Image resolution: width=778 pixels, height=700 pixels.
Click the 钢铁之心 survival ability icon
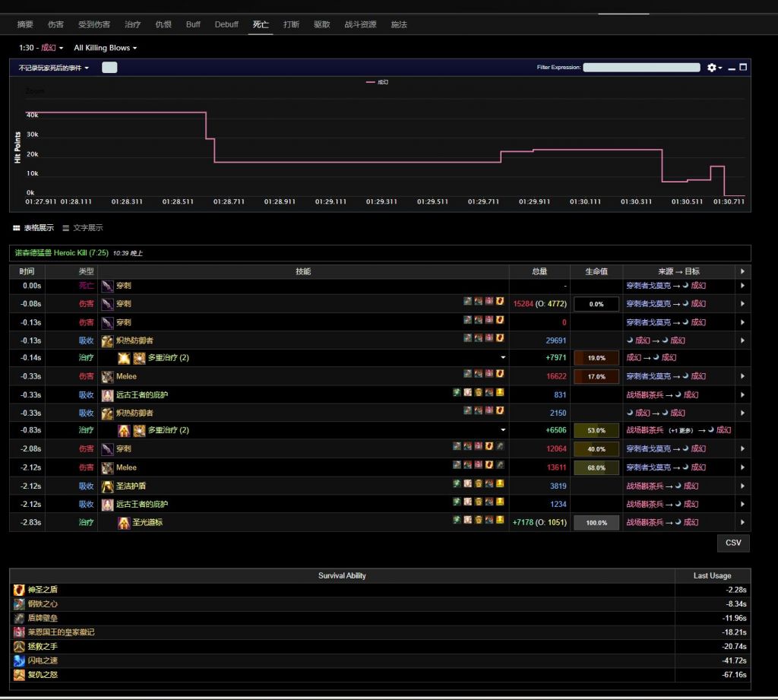click(19, 604)
